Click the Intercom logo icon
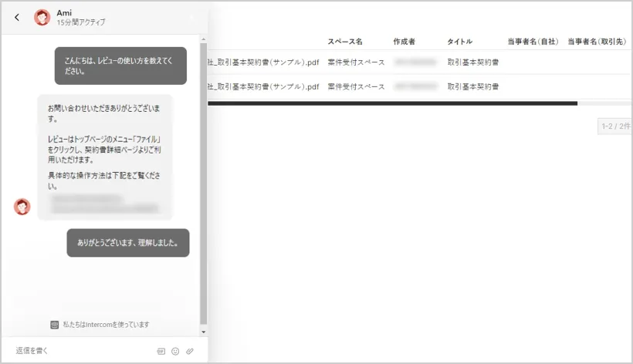The image size is (633, 364). pyautogui.click(x=55, y=325)
